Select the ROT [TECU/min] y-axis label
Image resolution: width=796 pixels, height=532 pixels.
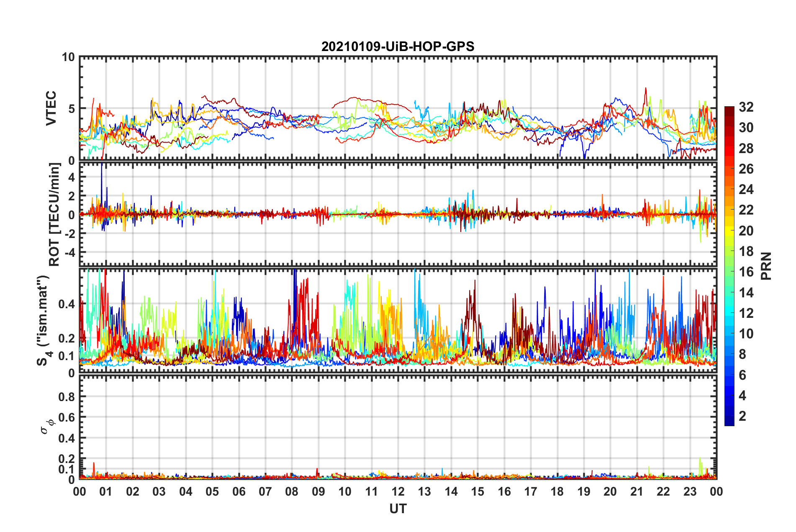tap(54, 215)
